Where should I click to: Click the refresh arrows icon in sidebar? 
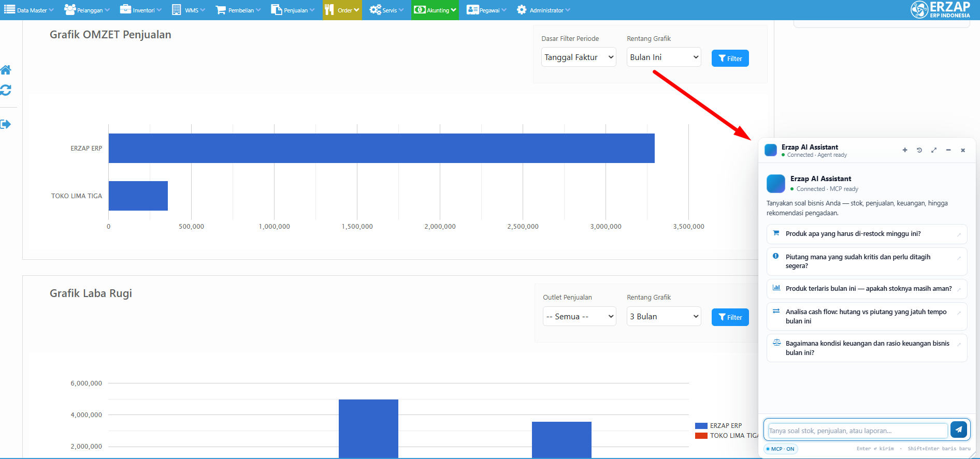click(6, 90)
